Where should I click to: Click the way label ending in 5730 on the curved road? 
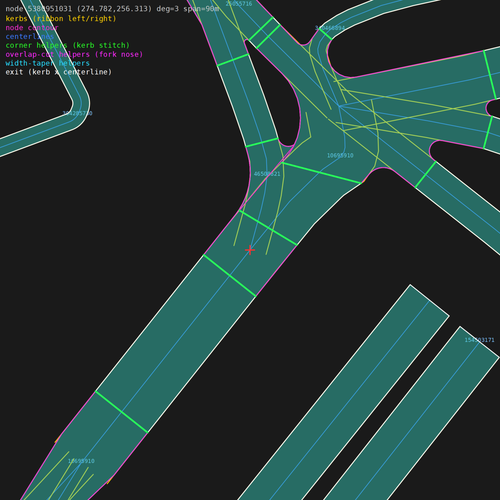(x=78, y=113)
